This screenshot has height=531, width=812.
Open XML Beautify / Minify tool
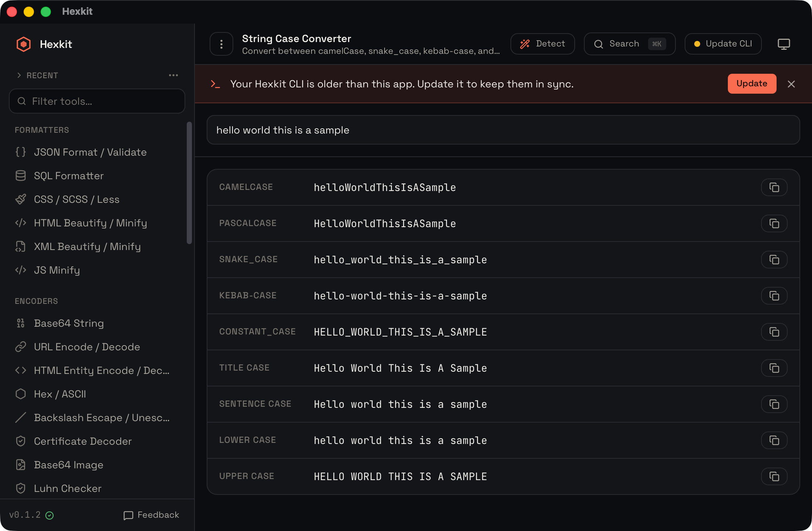pos(97,247)
